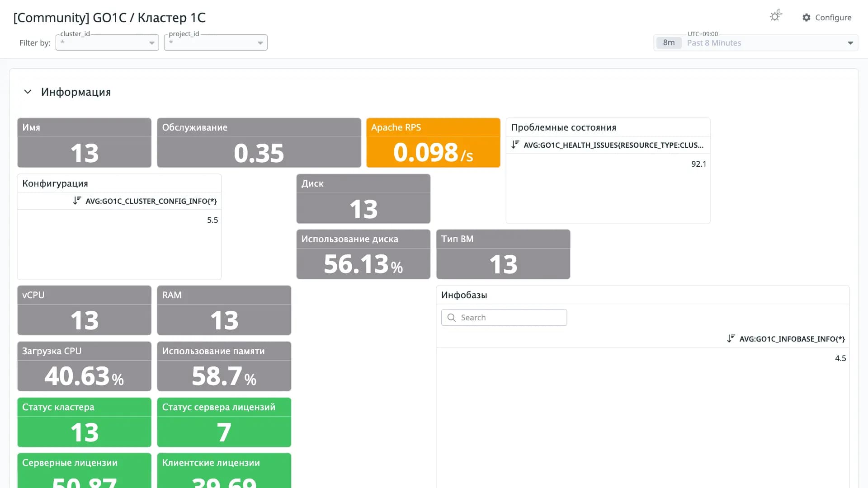Click the Тип ВМ widget

pyautogui.click(x=503, y=254)
